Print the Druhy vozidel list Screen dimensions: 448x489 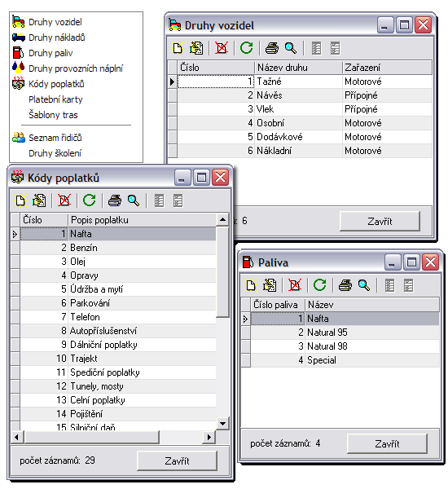click(272, 48)
